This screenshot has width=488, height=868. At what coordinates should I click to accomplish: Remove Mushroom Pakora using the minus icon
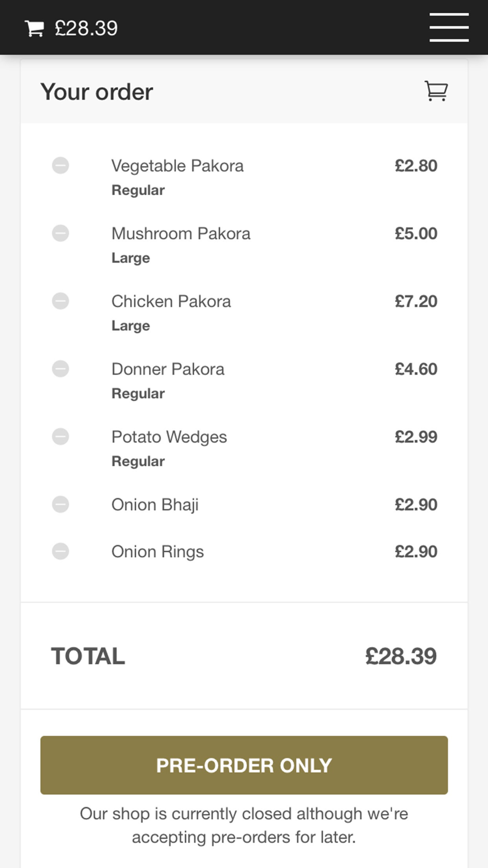pos(61,233)
